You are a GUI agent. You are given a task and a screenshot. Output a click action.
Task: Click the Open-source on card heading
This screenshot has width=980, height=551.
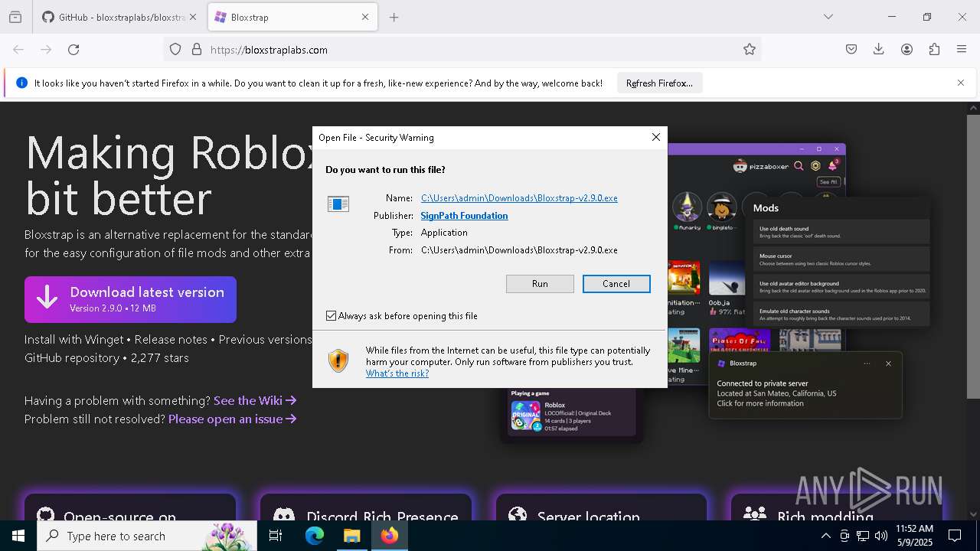(119, 517)
